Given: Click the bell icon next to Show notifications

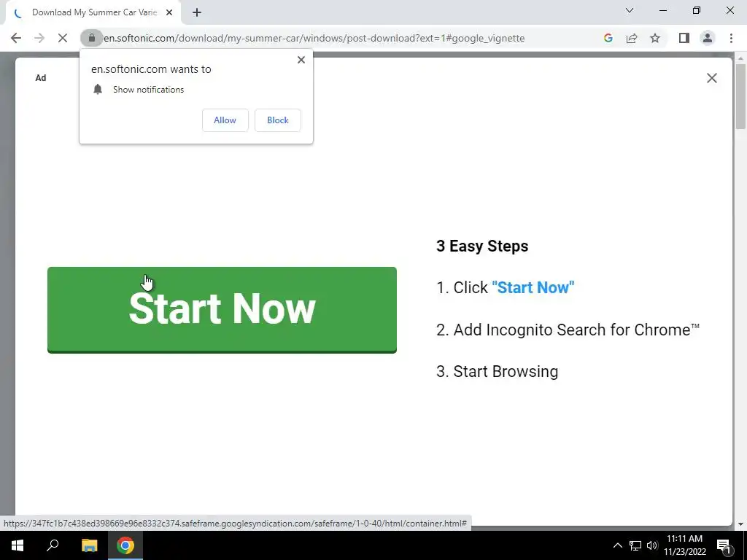Looking at the screenshot, I should point(98,89).
